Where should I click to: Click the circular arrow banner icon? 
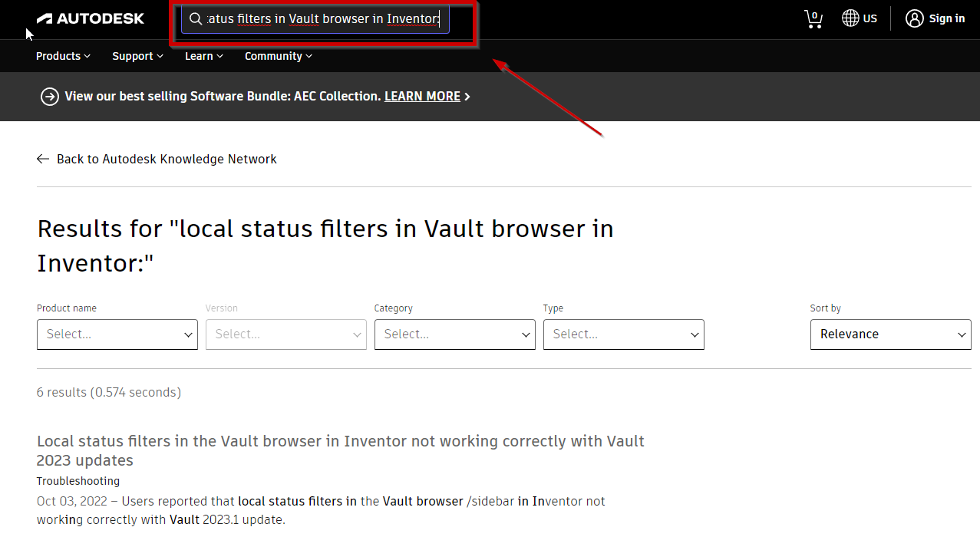tap(49, 97)
